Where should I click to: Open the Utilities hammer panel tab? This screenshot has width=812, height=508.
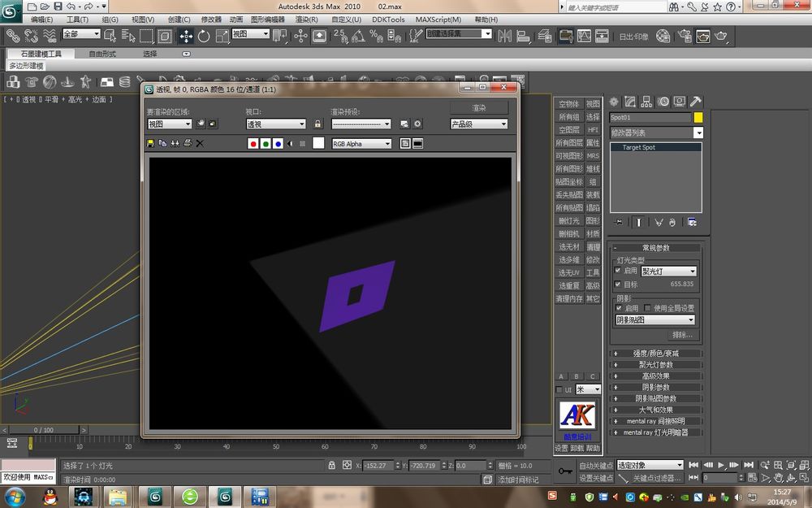(x=696, y=102)
